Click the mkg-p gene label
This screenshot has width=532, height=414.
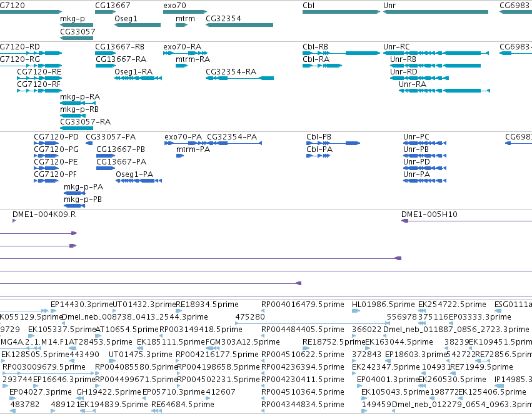pyautogui.click(x=73, y=19)
